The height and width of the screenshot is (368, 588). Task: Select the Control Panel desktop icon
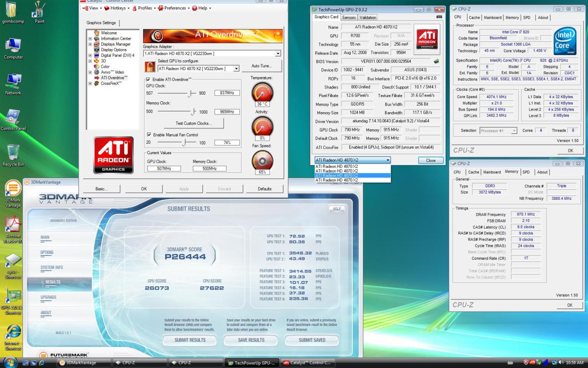click(x=13, y=120)
